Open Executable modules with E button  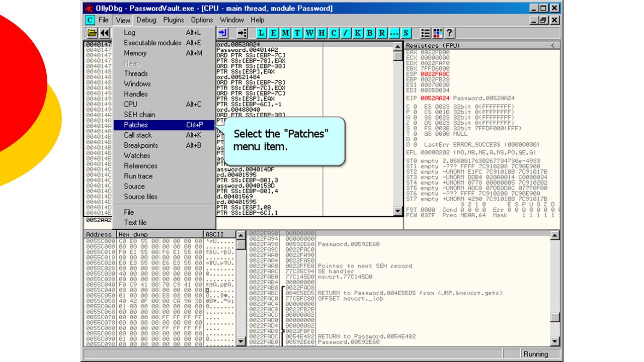pos(274,33)
